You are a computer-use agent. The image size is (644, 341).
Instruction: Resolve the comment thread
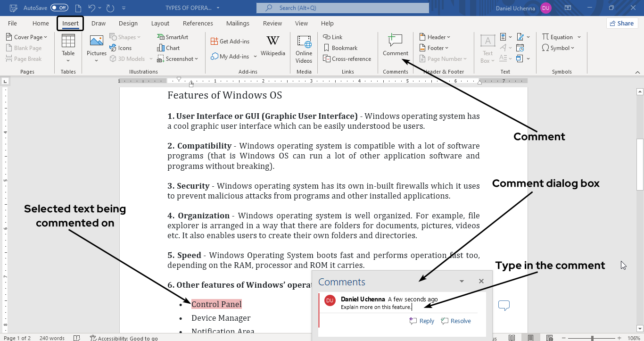pyautogui.click(x=456, y=321)
